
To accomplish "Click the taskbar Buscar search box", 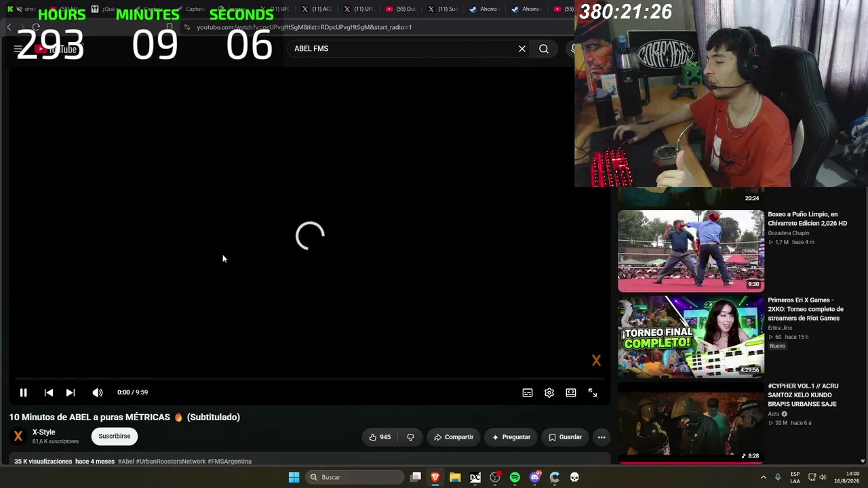I will pyautogui.click(x=355, y=477).
